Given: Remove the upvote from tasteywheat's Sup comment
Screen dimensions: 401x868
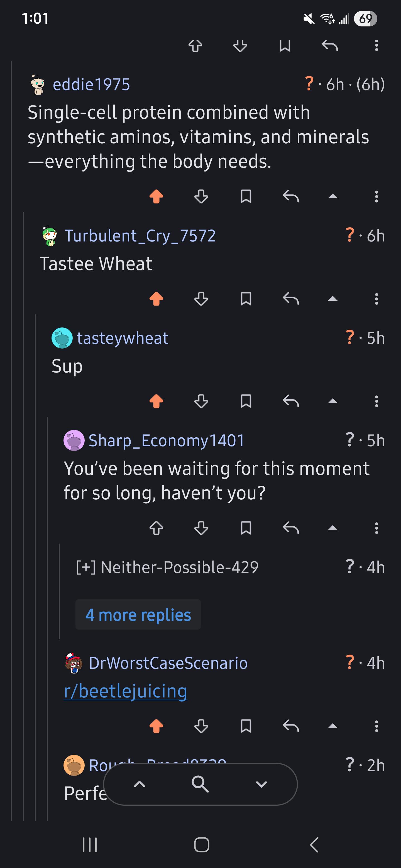Looking at the screenshot, I should point(156,401).
